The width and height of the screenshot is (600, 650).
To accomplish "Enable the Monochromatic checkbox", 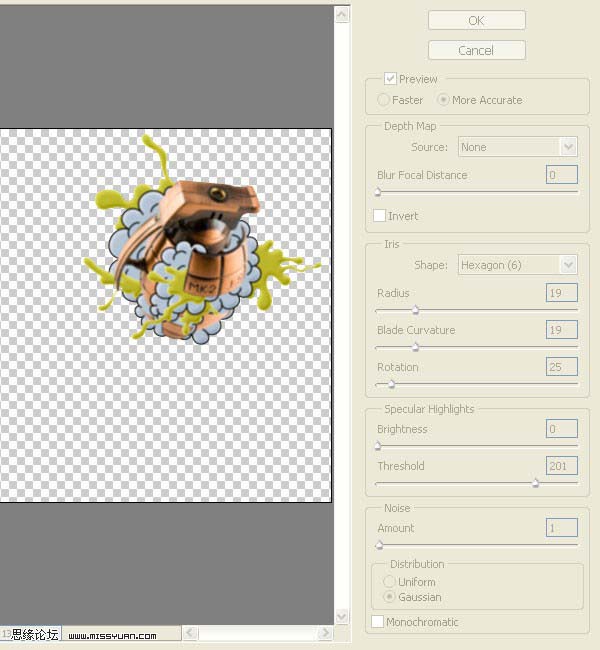I will coord(377,621).
